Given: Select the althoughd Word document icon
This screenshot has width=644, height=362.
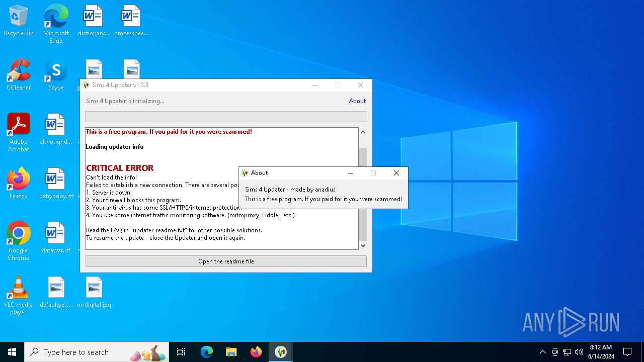Looking at the screenshot, I should pos(56,130).
